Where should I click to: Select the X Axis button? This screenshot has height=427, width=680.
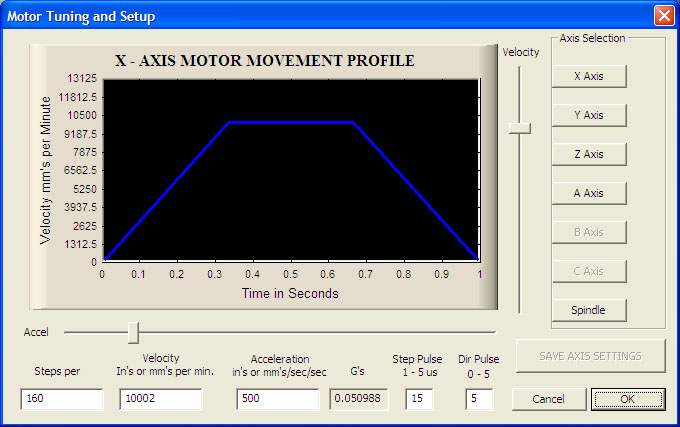[x=589, y=76]
